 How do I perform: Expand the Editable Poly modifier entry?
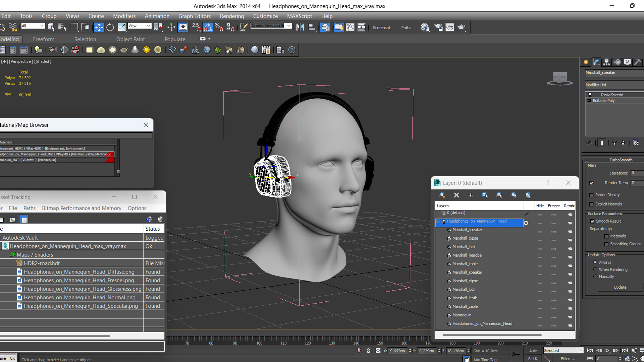tap(589, 101)
